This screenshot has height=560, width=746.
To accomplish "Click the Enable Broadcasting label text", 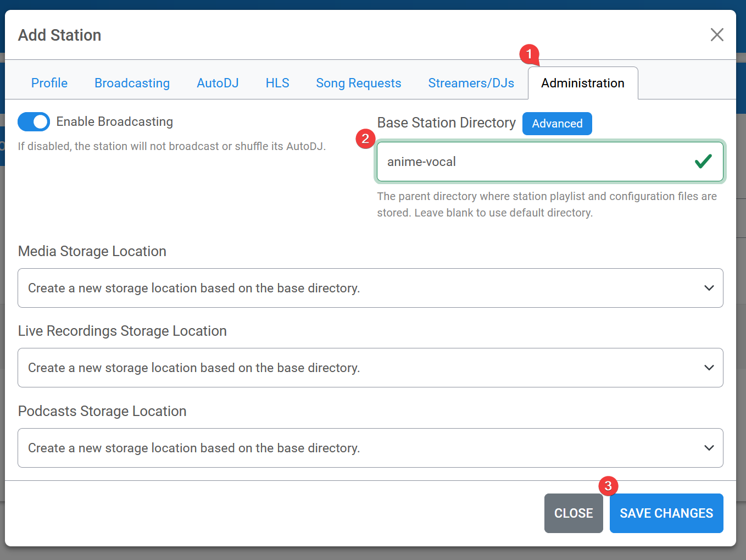I will tap(115, 121).
